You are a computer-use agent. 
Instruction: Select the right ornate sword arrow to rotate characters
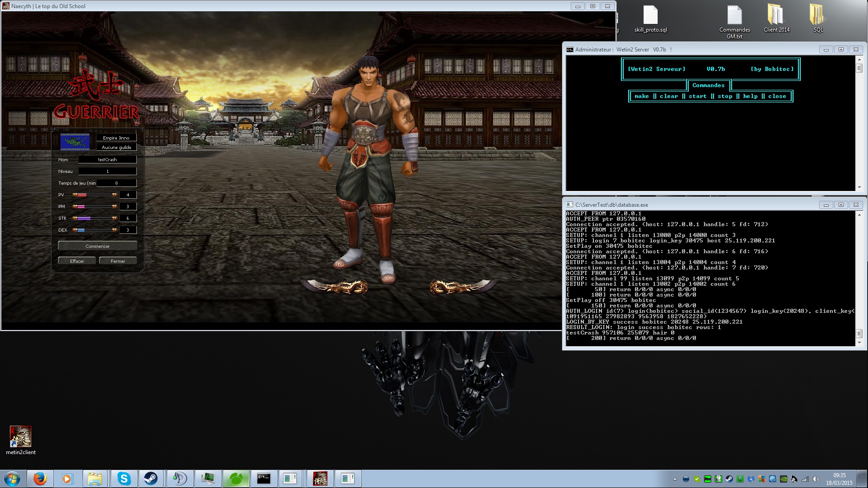(x=464, y=286)
